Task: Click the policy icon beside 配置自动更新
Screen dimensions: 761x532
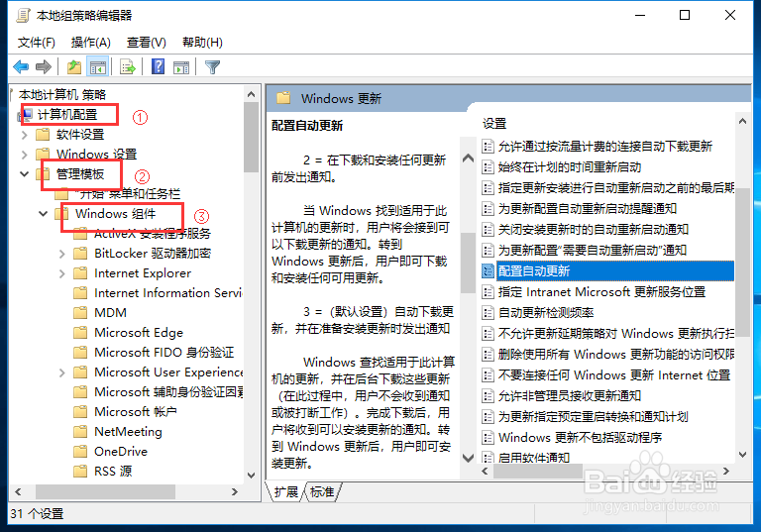Action: coord(488,270)
